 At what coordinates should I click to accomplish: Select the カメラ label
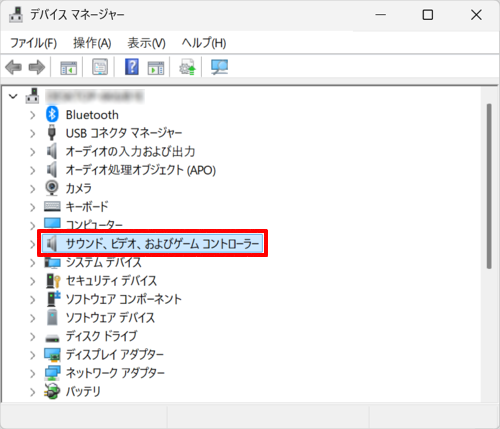click(x=78, y=189)
